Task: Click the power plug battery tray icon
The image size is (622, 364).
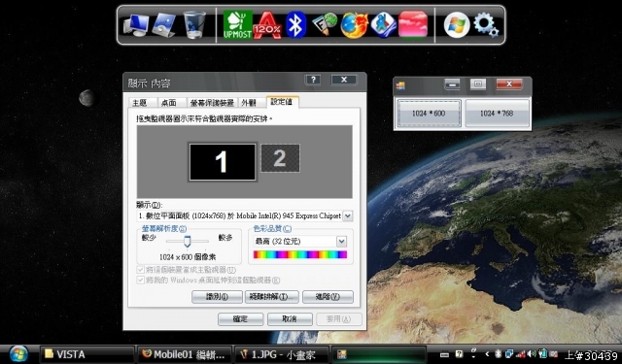Action: pyautogui.click(x=542, y=353)
